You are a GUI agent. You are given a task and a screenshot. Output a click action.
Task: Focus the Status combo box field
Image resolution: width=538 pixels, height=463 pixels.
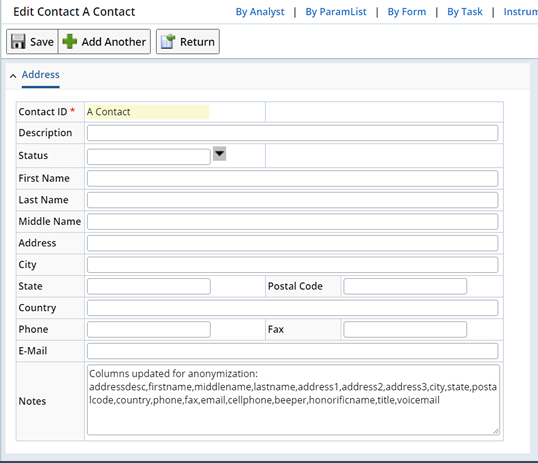point(149,157)
